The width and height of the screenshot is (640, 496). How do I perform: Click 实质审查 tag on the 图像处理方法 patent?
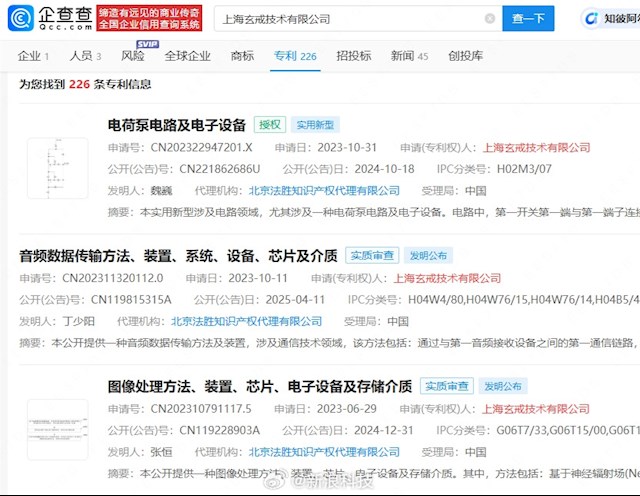click(x=447, y=386)
